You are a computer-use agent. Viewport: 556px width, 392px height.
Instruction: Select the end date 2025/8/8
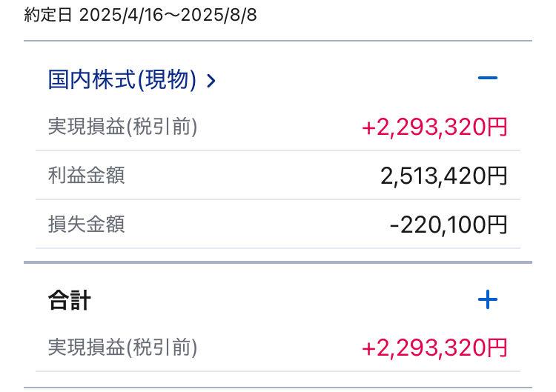coord(220,16)
